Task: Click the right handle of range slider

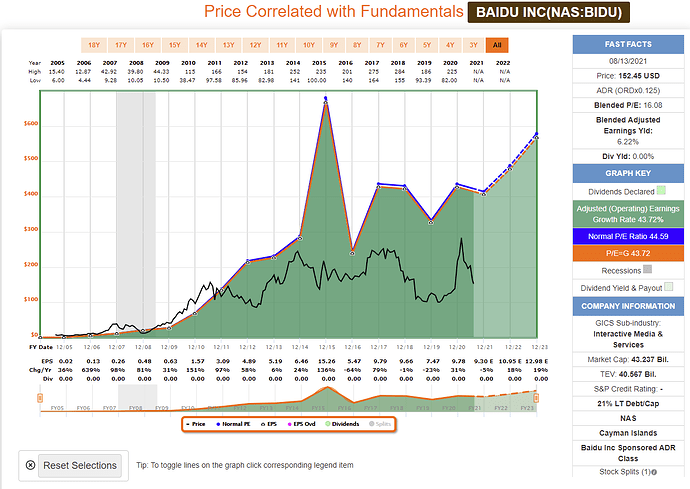Action: 536,398
